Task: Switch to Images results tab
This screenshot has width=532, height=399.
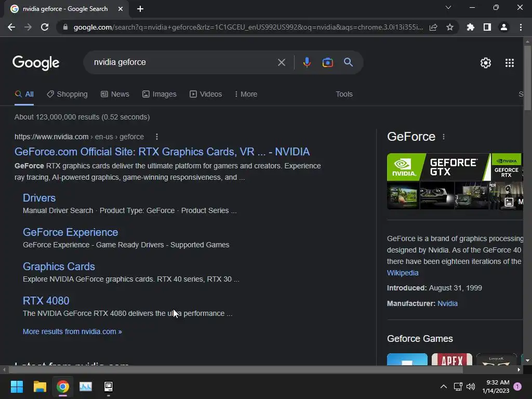Action: click(159, 95)
